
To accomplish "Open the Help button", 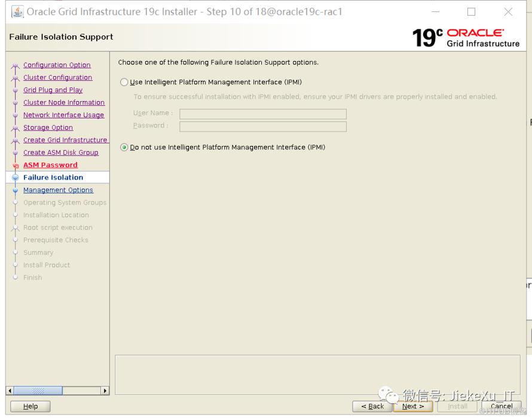I will pos(30,406).
